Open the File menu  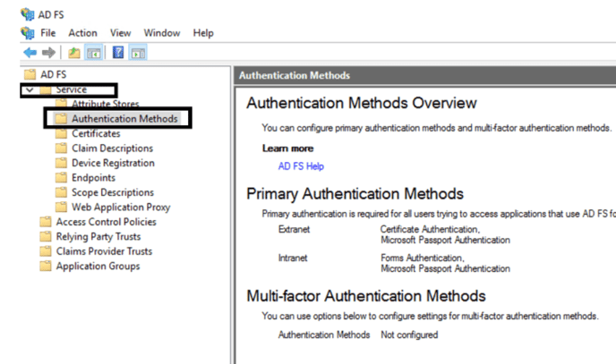[47, 33]
